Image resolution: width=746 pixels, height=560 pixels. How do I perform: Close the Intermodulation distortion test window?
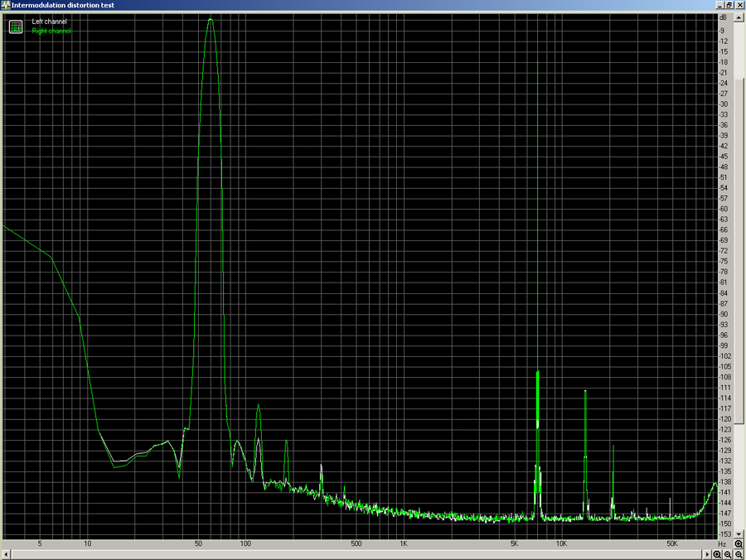pyautogui.click(x=739, y=5)
